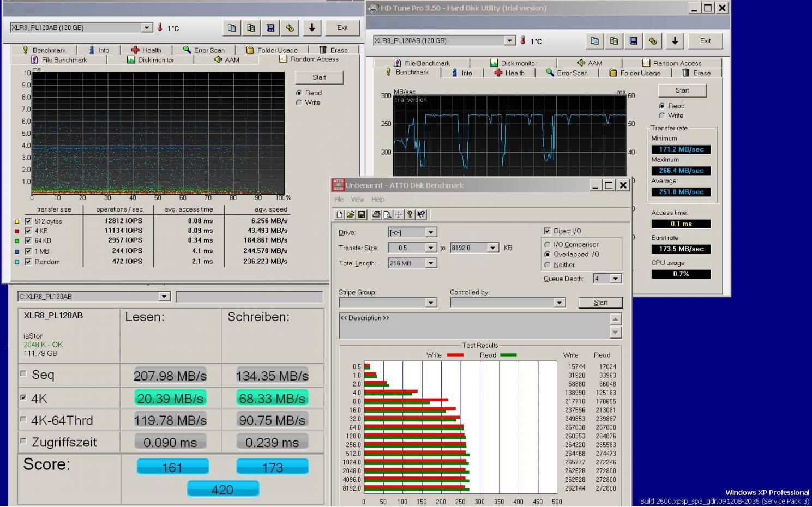
Task: Click the Print icon in ATTO toolbar
Action: 376,215
